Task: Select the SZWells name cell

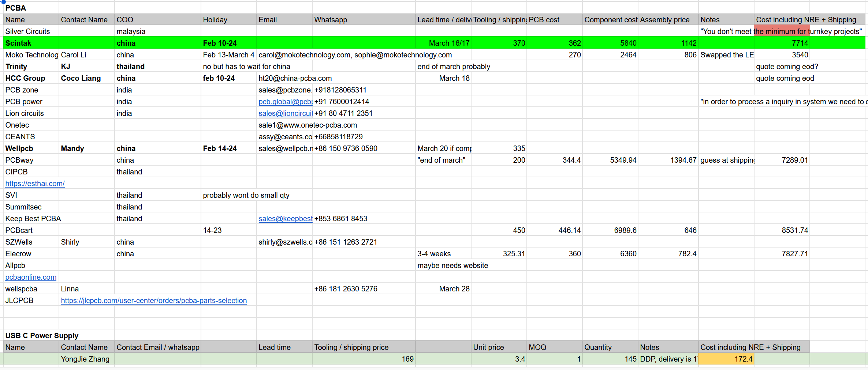Action: tap(31, 242)
